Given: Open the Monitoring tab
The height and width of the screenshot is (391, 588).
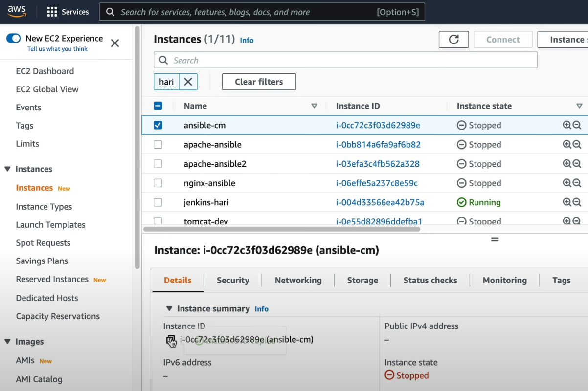Looking at the screenshot, I should coord(505,280).
